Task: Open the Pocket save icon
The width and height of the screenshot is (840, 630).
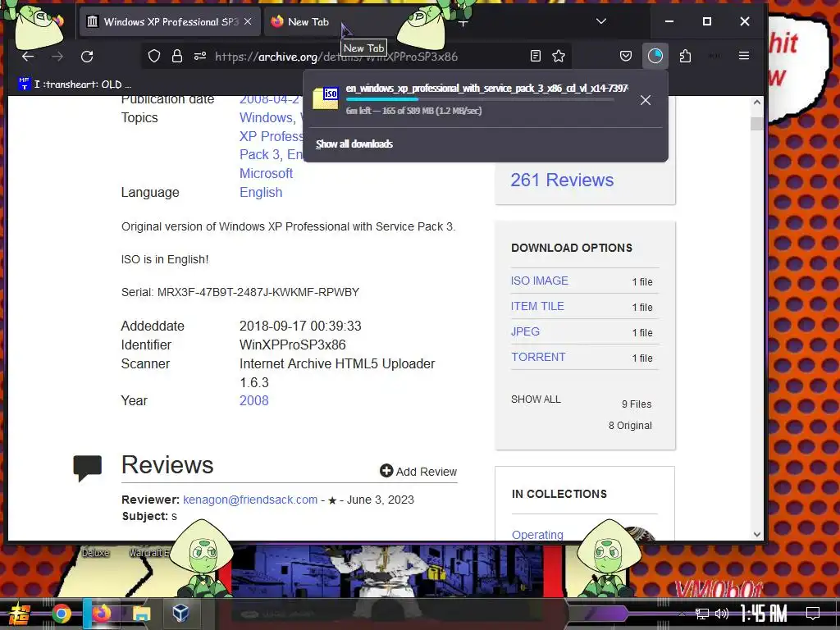Action: 626,56
